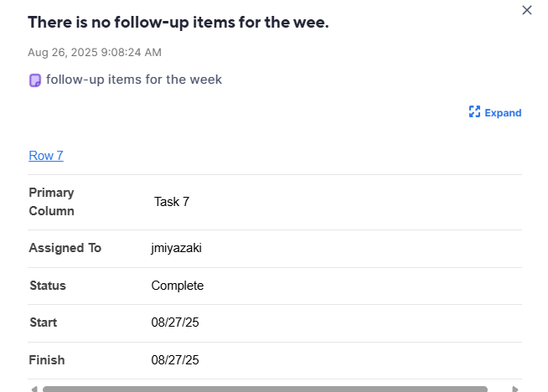Click the Expand text button
The image size is (548, 392).
pos(503,113)
